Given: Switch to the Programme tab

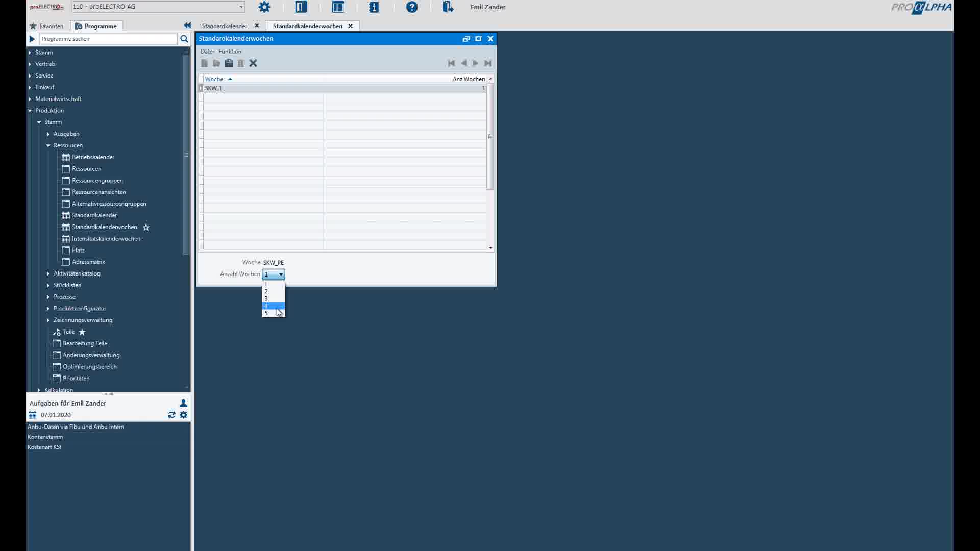Looking at the screenshot, I should [x=96, y=26].
